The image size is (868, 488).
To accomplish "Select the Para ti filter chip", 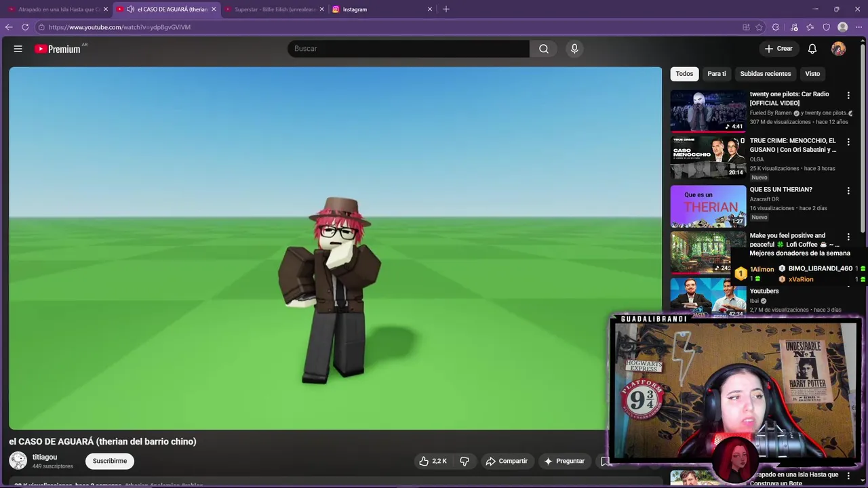I will click(717, 74).
